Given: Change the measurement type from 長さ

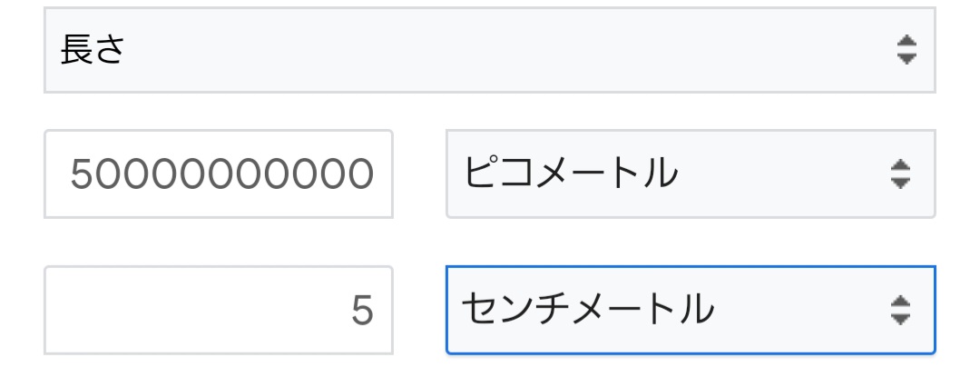Looking at the screenshot, I should [489, 50].
